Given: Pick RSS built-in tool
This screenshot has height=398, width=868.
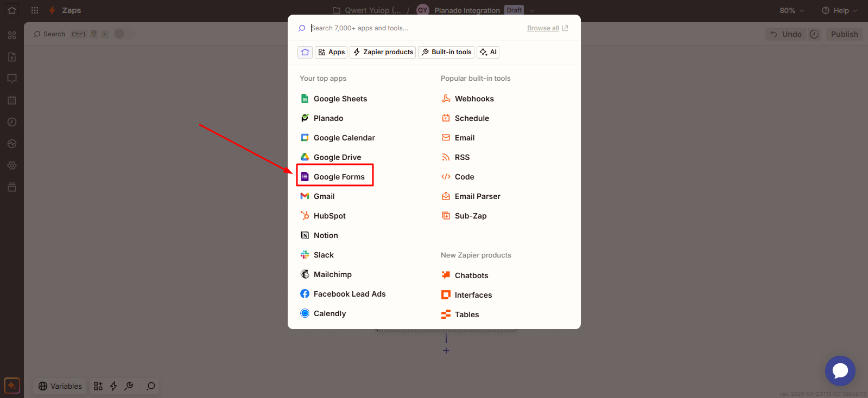Looking at the screenshot, I should [x=455, y=157].
